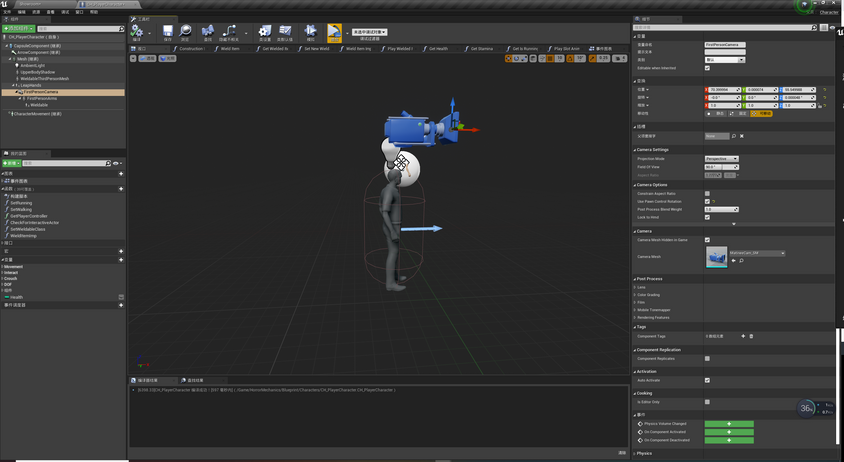Screen dimensions: 844x462
Task: Open the Projection Mode dropdown
Action: click(721, 159)
